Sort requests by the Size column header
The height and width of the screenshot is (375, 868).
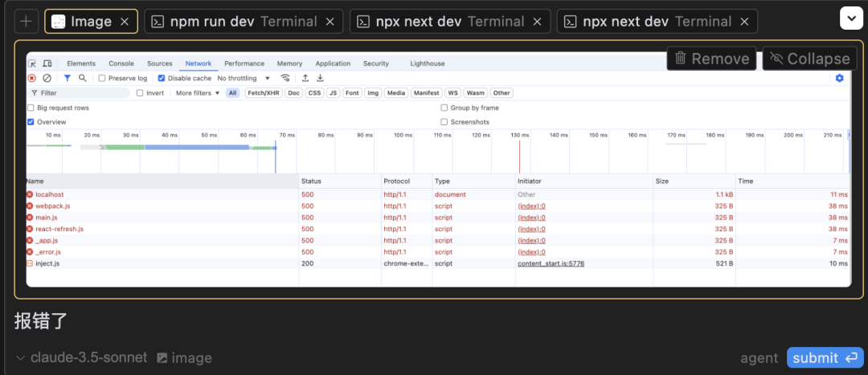(694, 181)
